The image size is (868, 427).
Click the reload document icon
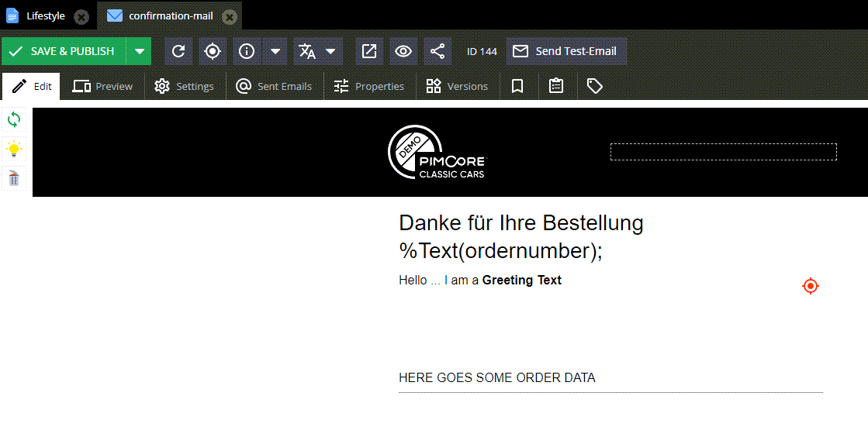[178, 51]
